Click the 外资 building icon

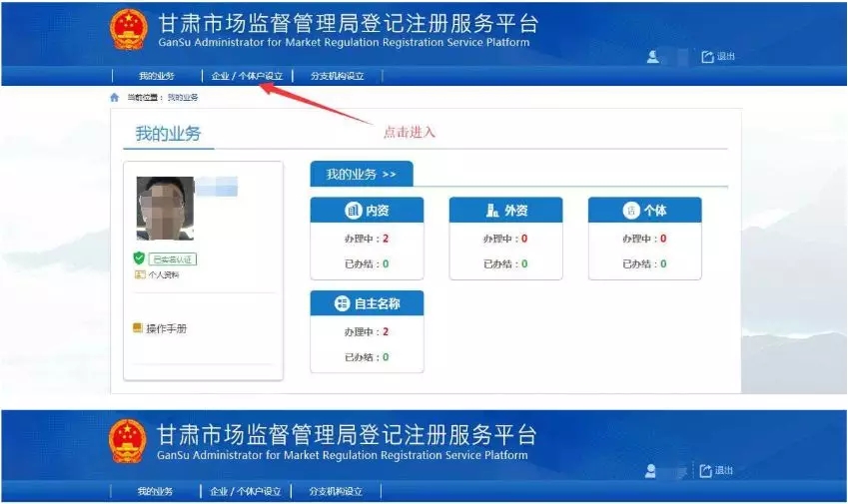pos(492,211)
